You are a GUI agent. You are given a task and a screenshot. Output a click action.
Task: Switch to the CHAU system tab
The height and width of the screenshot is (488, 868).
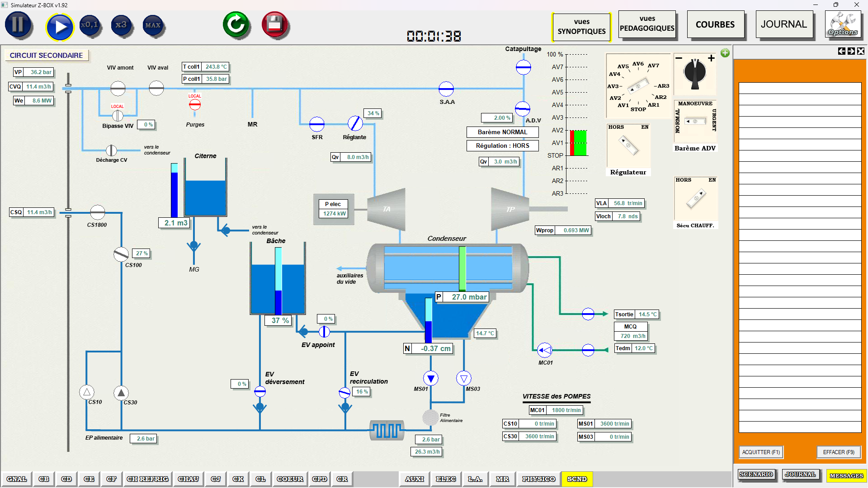[x=189, y=479]
